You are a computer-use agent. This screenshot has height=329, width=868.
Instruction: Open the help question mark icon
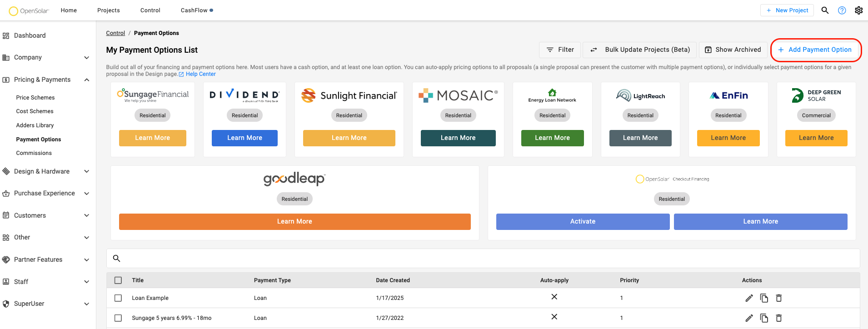pos(842,10)
